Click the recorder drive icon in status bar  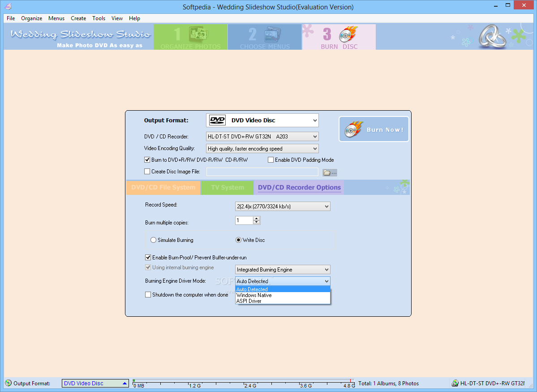pyautogui.click(x=455, y=383)
